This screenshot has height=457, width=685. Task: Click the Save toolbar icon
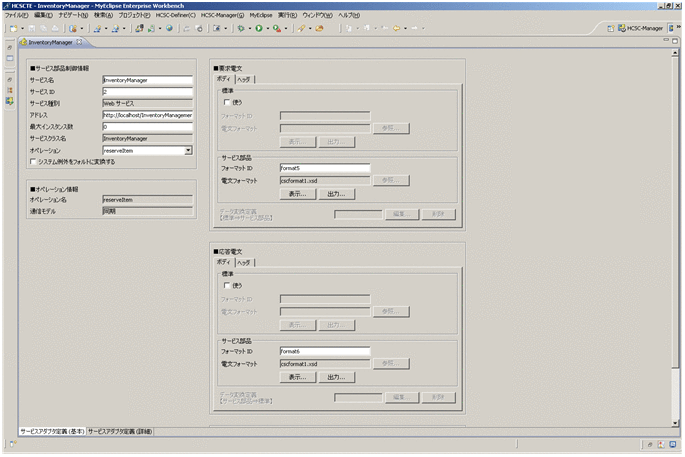30,28
